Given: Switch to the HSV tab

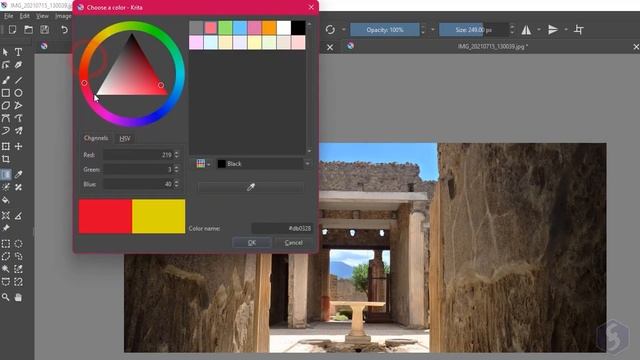Looking at the screenshot, I should point(124,138).
